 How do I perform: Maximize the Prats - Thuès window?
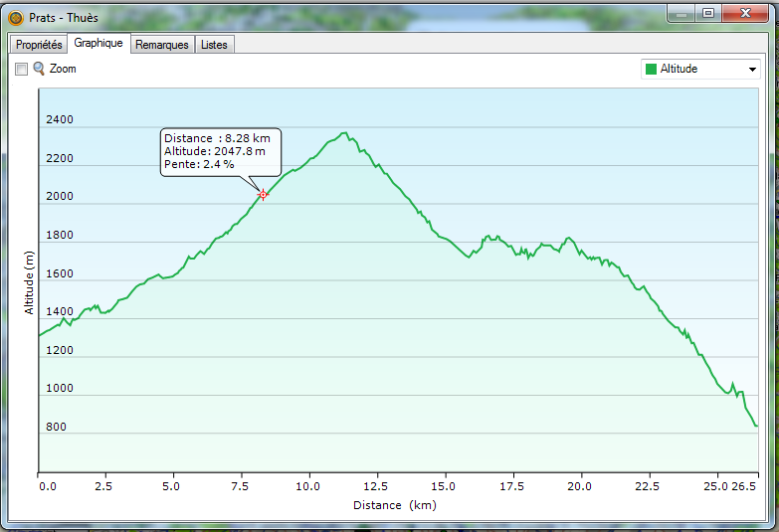tap(708, 13)
